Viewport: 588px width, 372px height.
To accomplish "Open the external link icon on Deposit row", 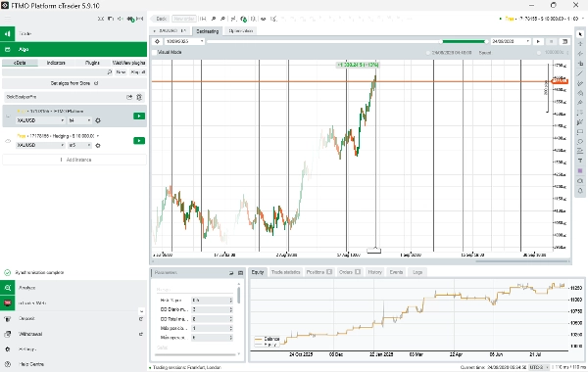I will click(141, 319).
